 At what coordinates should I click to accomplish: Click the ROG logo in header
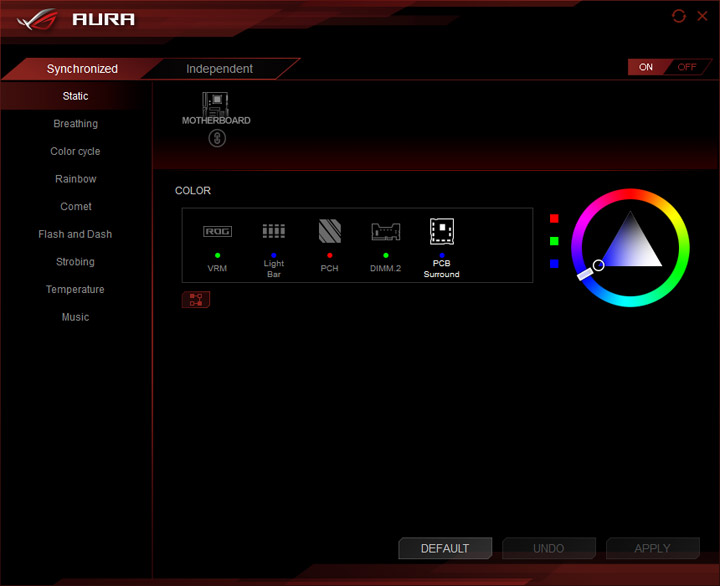coord(38,19)
